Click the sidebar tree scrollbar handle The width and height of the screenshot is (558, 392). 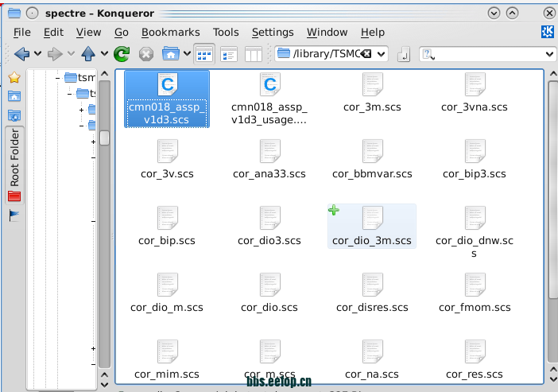[104, 138]
